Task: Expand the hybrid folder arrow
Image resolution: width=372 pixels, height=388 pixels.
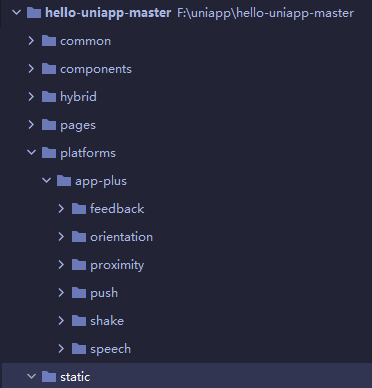Action: (x=31, y=97)
